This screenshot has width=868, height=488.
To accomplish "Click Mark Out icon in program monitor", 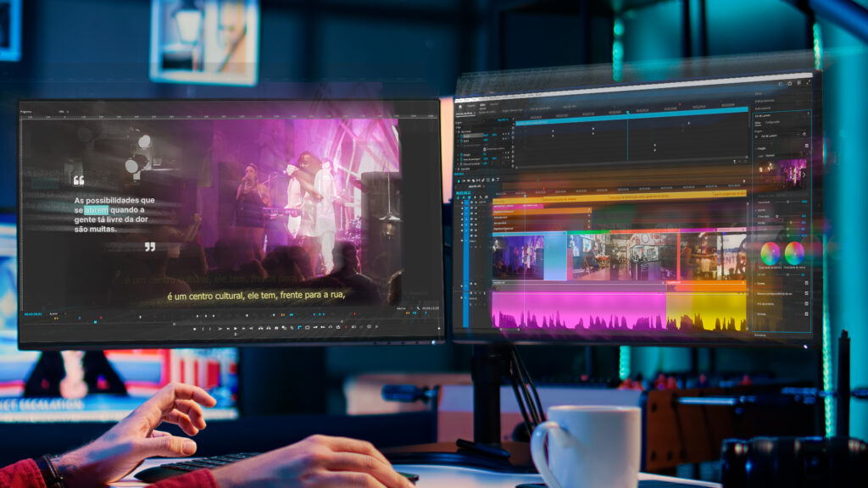I will 210,329.
